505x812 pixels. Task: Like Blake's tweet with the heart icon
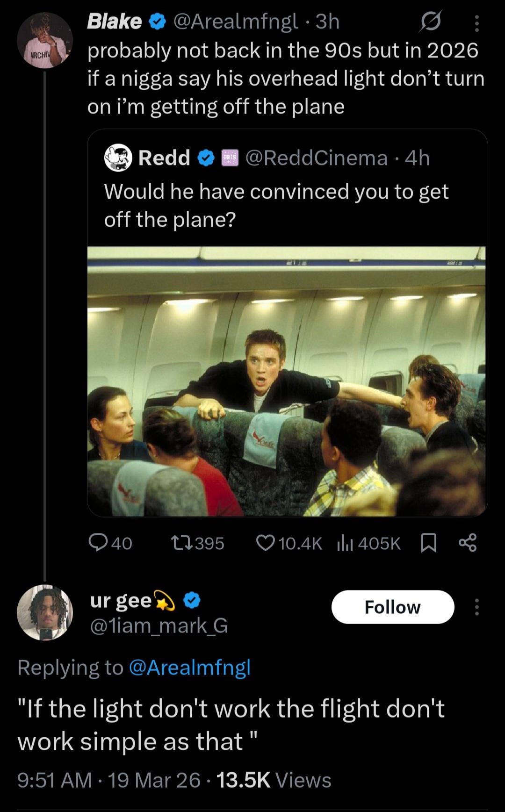tap(266, 543)
